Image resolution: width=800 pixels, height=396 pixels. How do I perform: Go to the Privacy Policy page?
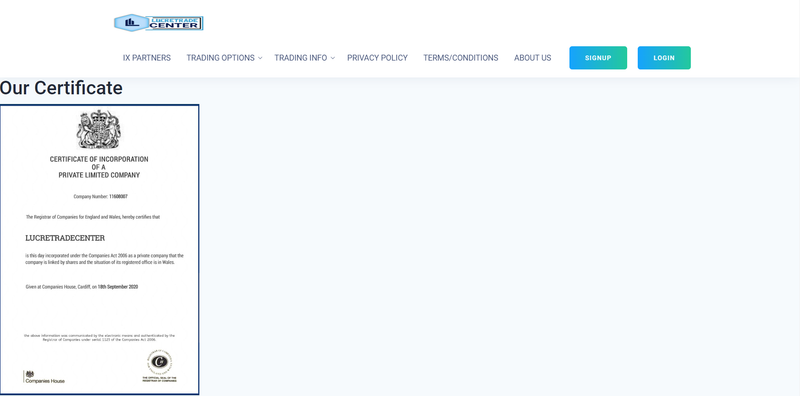378,58
